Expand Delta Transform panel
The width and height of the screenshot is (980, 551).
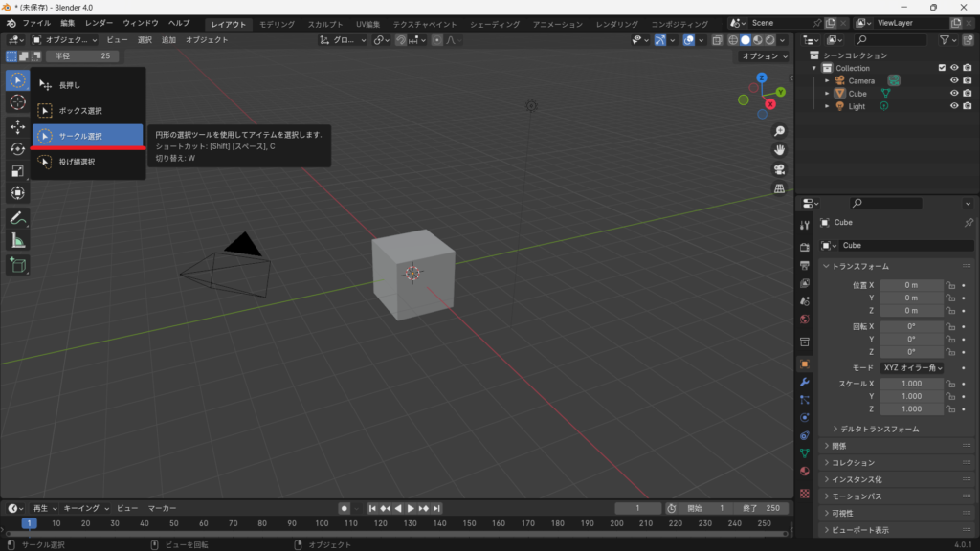877,430
